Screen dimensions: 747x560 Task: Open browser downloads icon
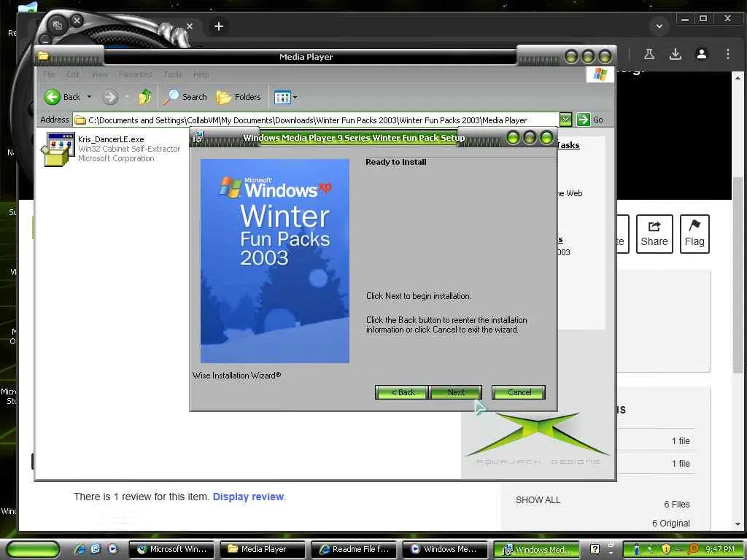[675, 54]
